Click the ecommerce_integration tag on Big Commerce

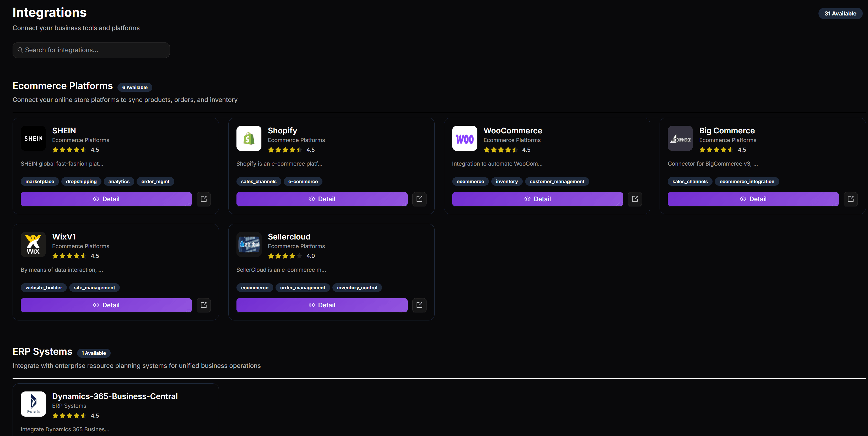[x=747, y=181]
